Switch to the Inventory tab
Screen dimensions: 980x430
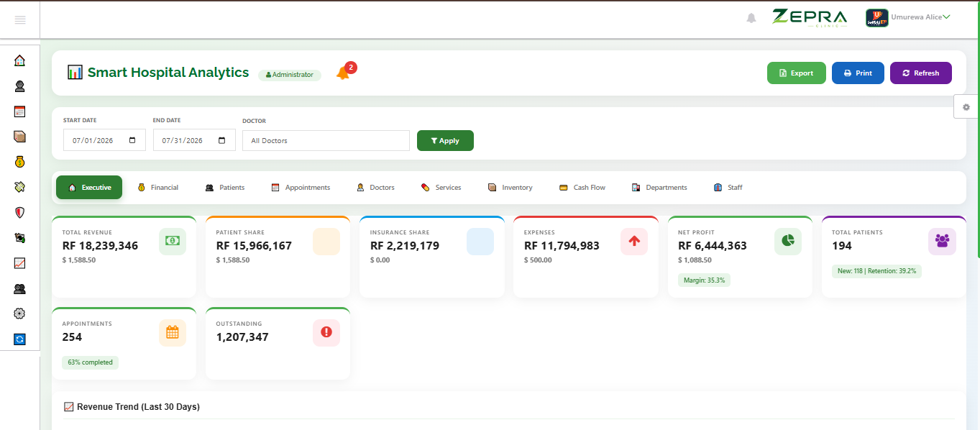510,187
